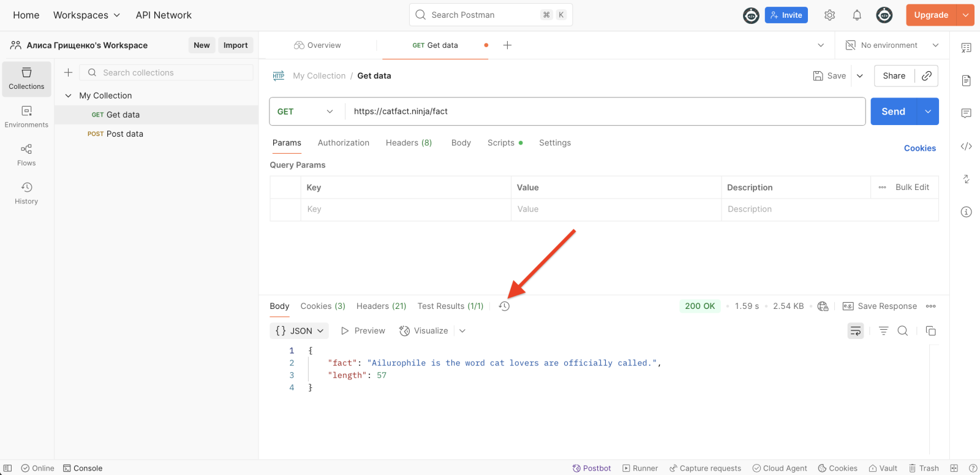The height and width of the screenshot is (475, 980).
Task: Open the HTTP method GET dropdown
Action: tap(305, 112)
